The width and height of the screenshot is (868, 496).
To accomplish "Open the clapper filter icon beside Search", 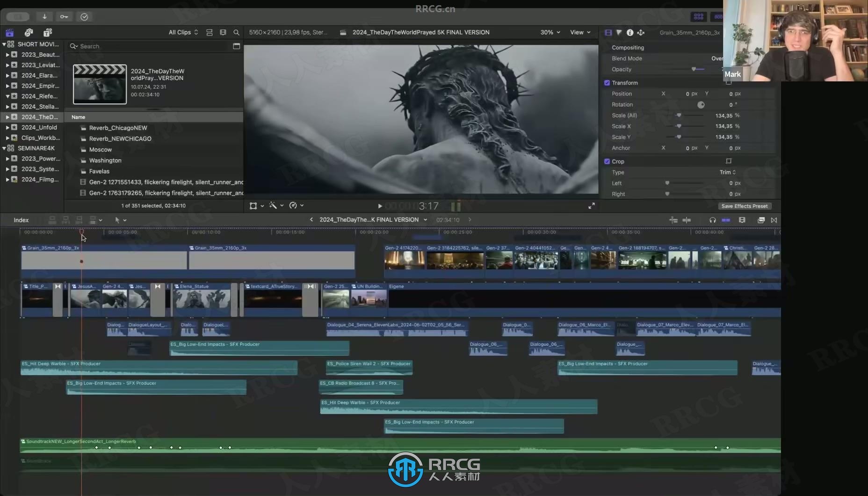I will [x=237, y=46].
